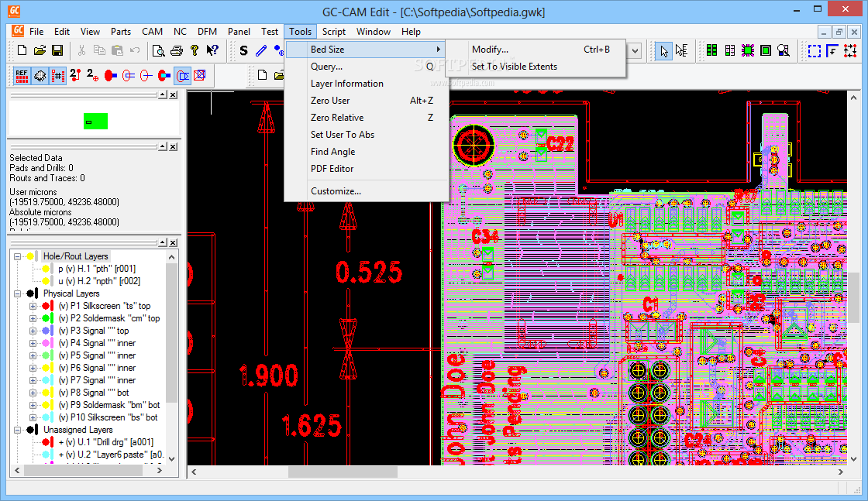Click the Print Preview magnifier page icon
Viewport: 868px width, 501px height.
[x=158, y=50]
